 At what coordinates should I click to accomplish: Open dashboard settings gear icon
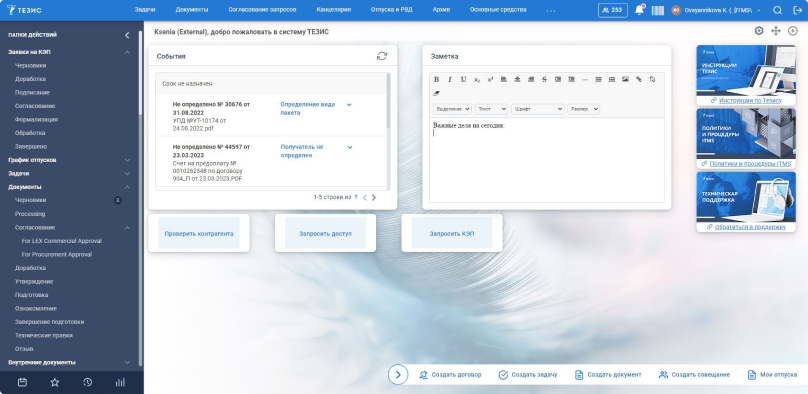tap(759, 31)
